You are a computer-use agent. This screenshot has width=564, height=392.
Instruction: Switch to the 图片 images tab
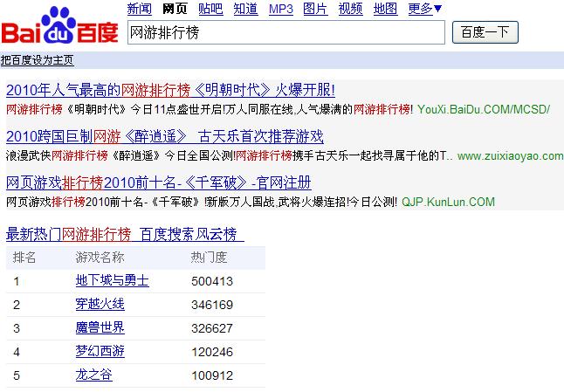coord(315,9)
